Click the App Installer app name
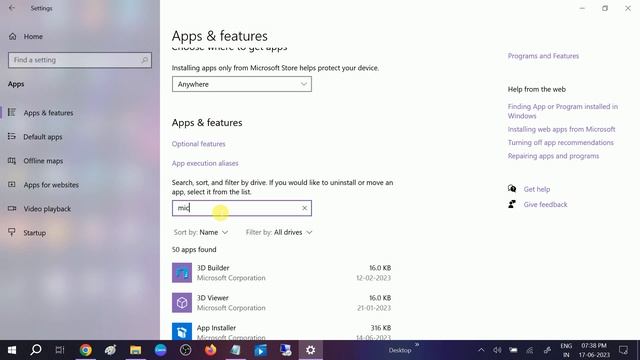 pyautogui.click(x=216, y=328)
